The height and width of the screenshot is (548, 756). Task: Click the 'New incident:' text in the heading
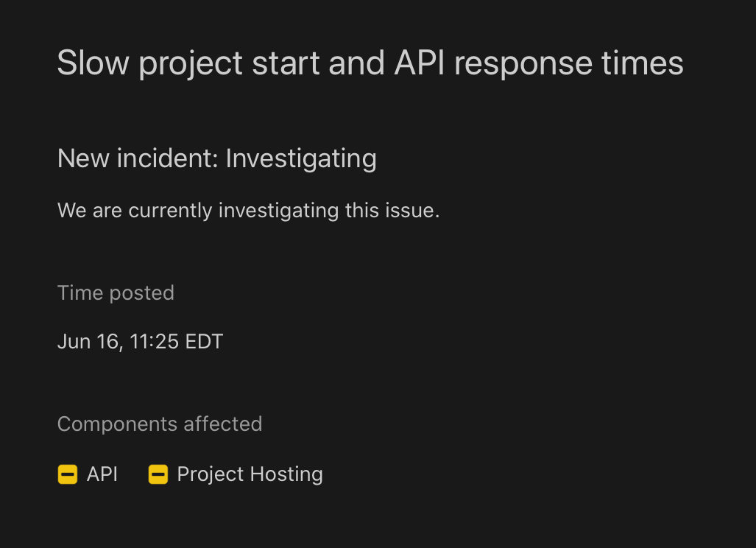point(138,158)
